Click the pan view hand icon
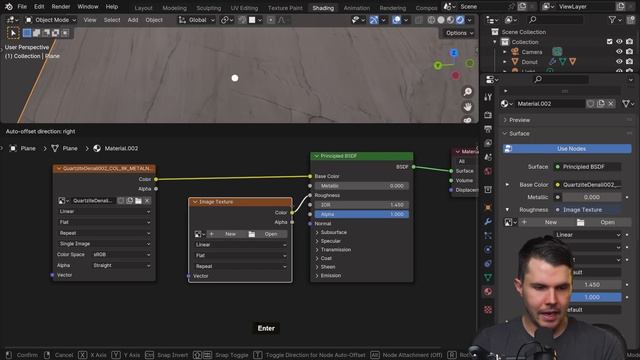Image resolution: width=640 pixels, height=360 pixels. [x=468, y=107]
